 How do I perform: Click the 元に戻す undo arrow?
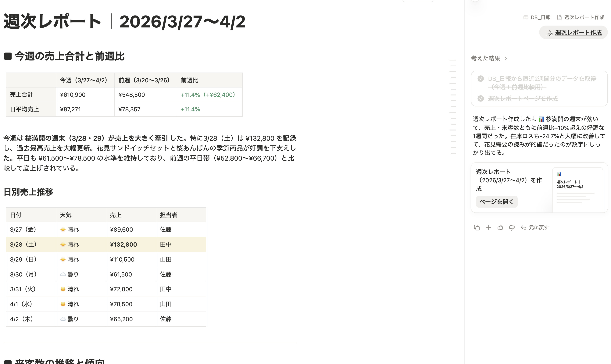524,228
